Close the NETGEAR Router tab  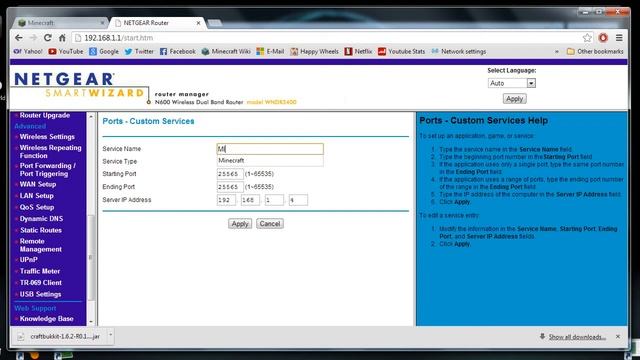(x=198, y=23)
